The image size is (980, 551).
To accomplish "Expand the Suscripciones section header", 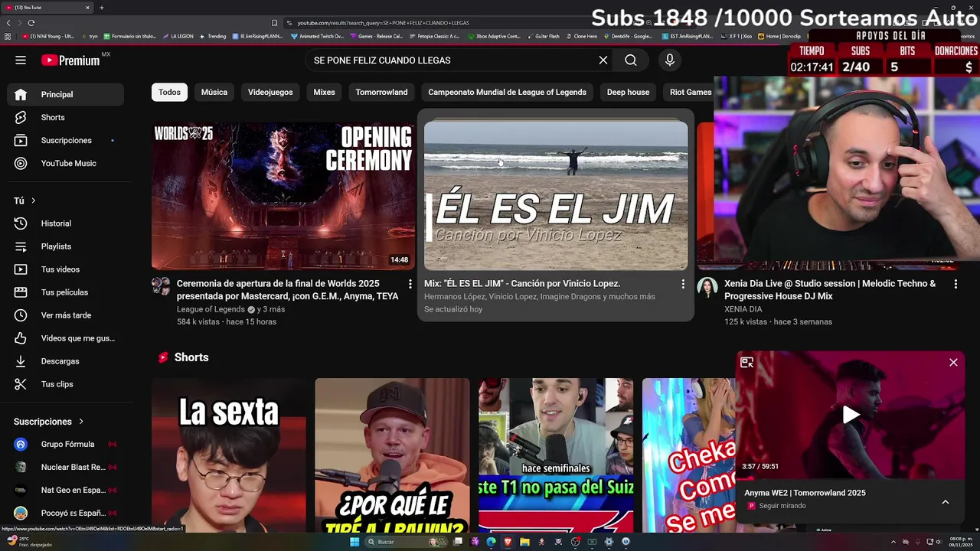I will [x=48, y=422].
